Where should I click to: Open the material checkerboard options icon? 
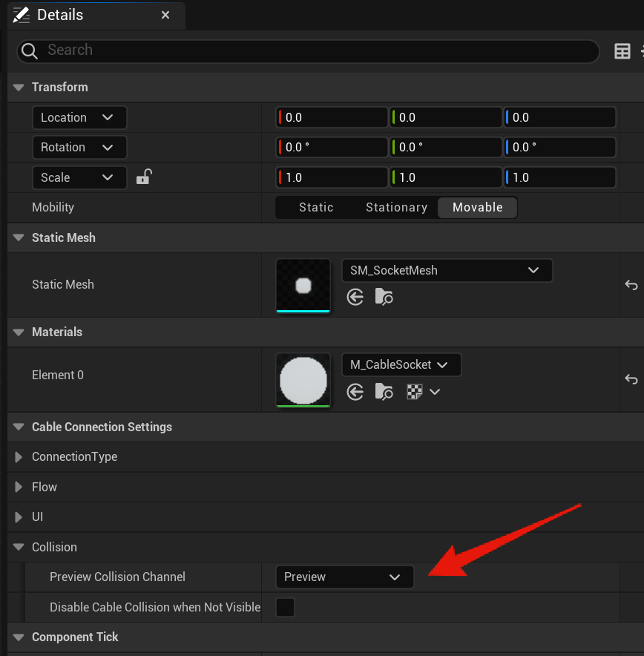(415, 392)
